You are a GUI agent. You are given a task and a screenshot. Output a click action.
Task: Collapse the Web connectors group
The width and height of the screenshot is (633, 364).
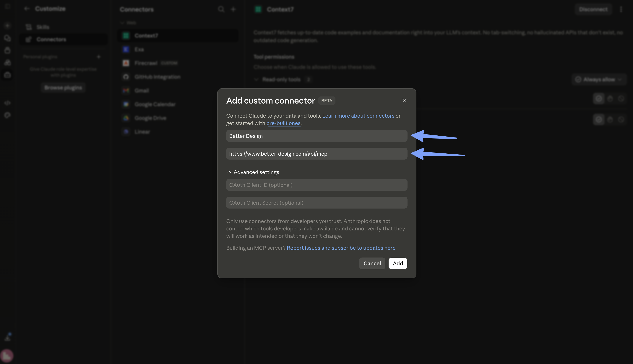[x=128, y=23]
